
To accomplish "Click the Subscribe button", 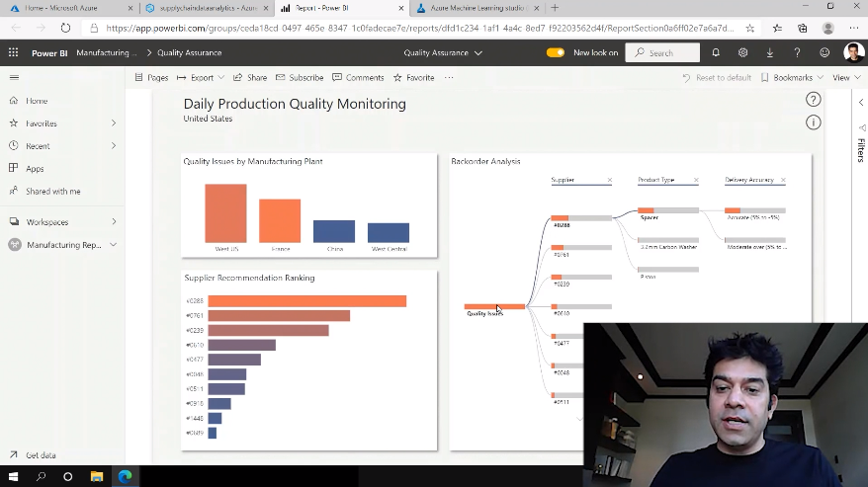I will 300,77.
